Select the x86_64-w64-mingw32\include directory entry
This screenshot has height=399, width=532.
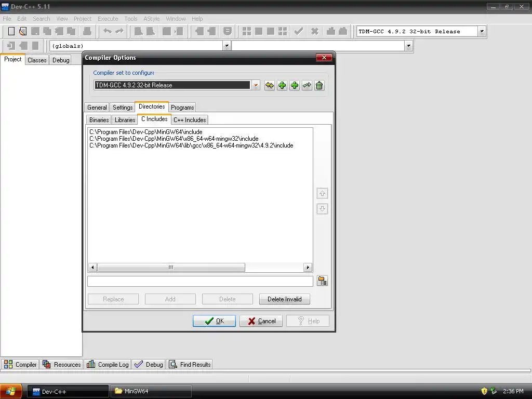click(x=174, y=139)
